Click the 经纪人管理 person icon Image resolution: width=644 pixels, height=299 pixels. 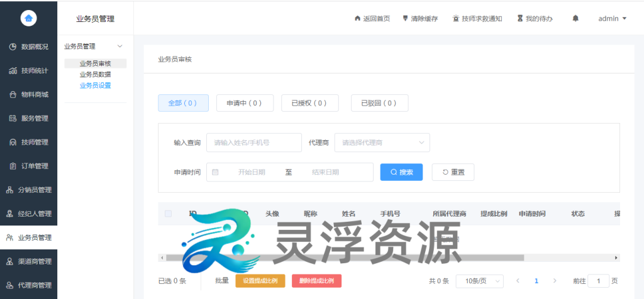click(x=10, y=214)
